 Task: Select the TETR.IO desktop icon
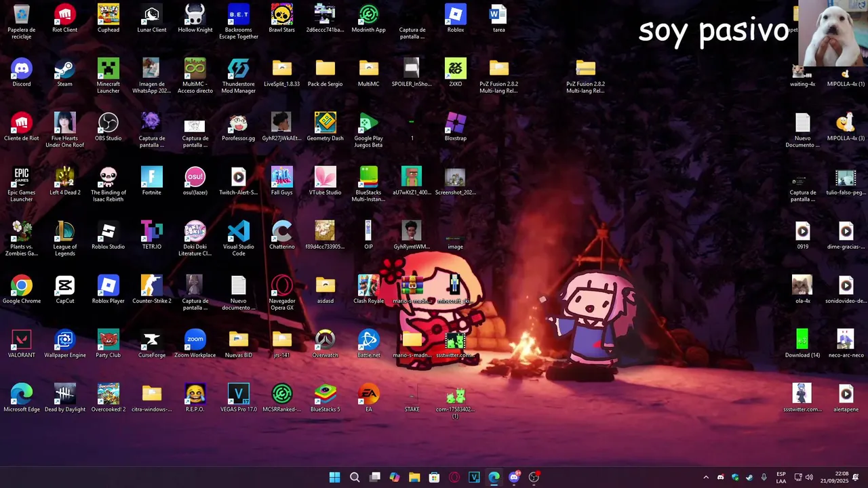(x=152, y=235)
